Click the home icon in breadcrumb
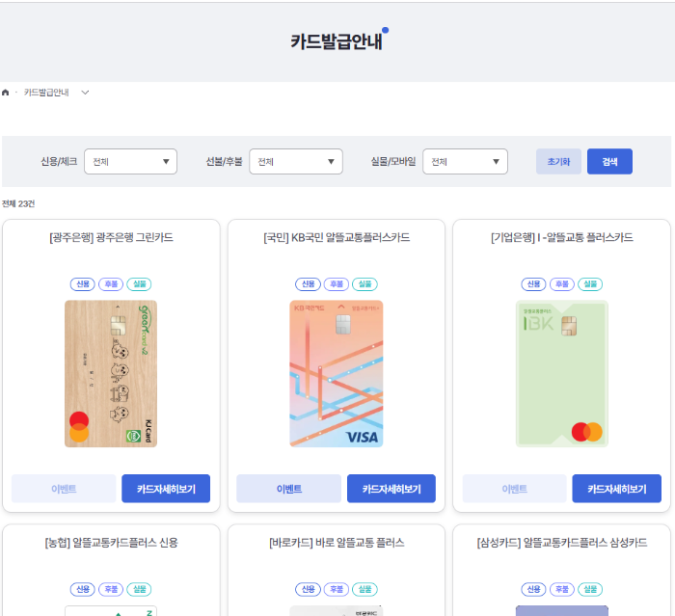675x616 pixels. 6,93
